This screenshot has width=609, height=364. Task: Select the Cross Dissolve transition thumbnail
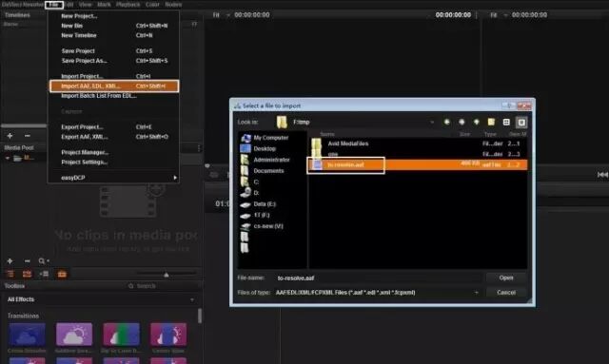pos(27,335)
